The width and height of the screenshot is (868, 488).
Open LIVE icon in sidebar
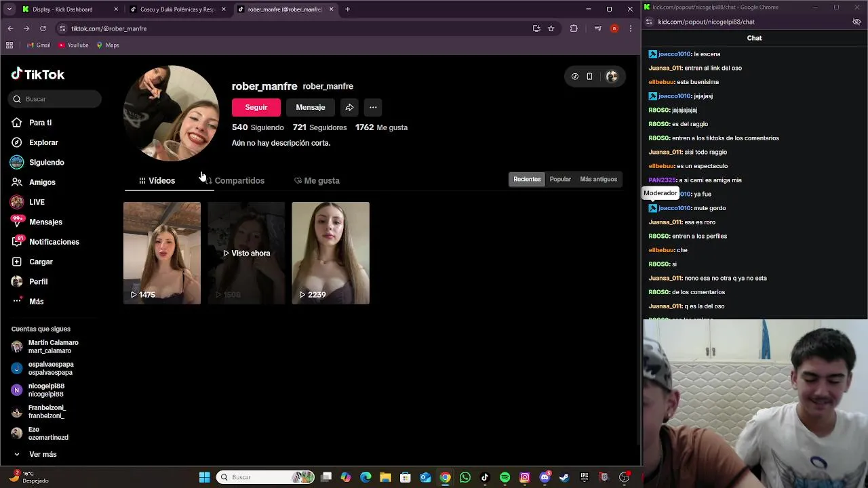17,202
